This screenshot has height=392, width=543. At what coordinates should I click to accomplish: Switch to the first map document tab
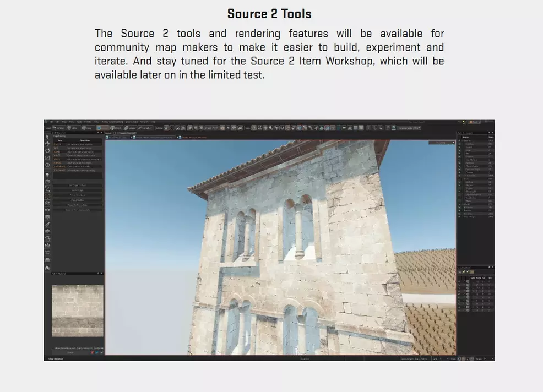point(117,138)
